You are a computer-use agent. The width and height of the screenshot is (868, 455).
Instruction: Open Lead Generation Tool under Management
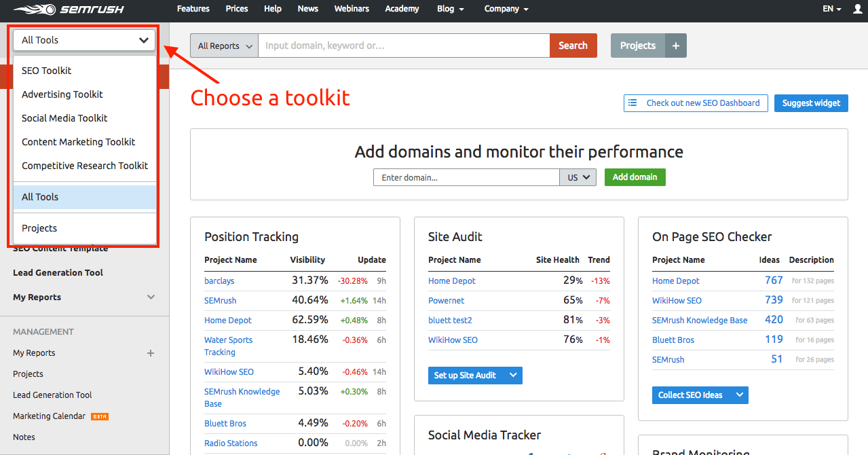(x=52, y=395)
